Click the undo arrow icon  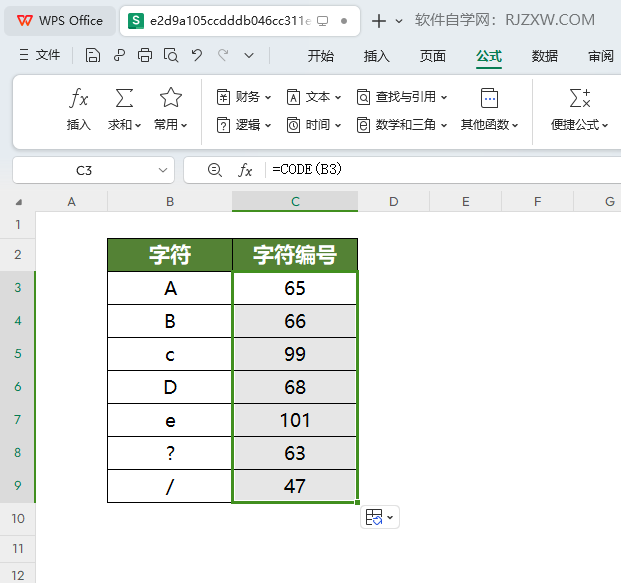pyautogui.click(x=197, y=55)
